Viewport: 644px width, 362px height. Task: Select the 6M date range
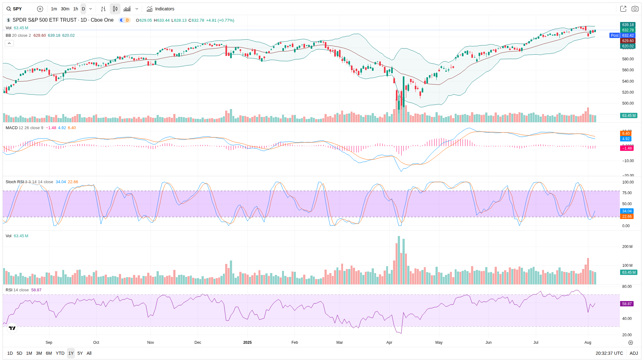tap(49, 353)
